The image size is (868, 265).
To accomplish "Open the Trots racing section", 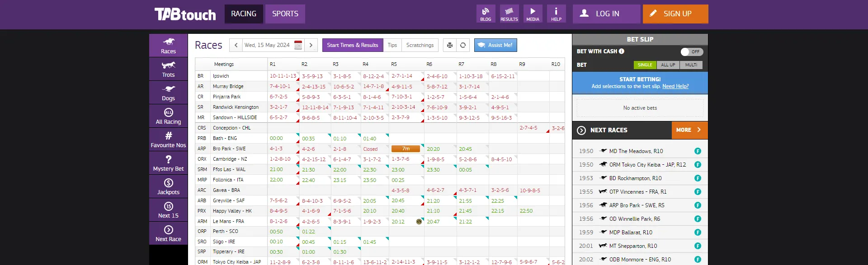I will [x=168, y=69].
